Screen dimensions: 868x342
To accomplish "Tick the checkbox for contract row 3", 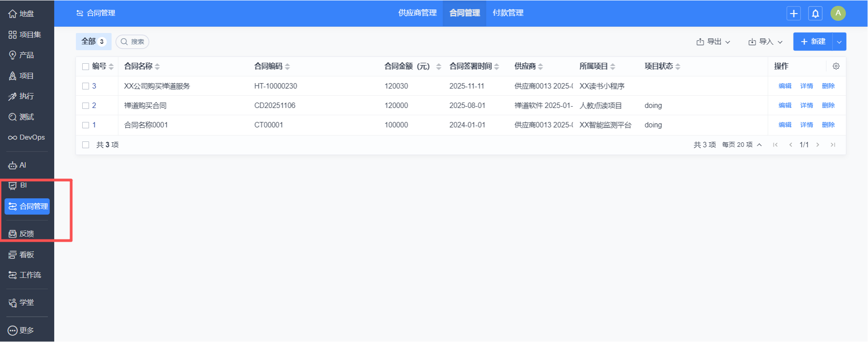I will point(86,86).
